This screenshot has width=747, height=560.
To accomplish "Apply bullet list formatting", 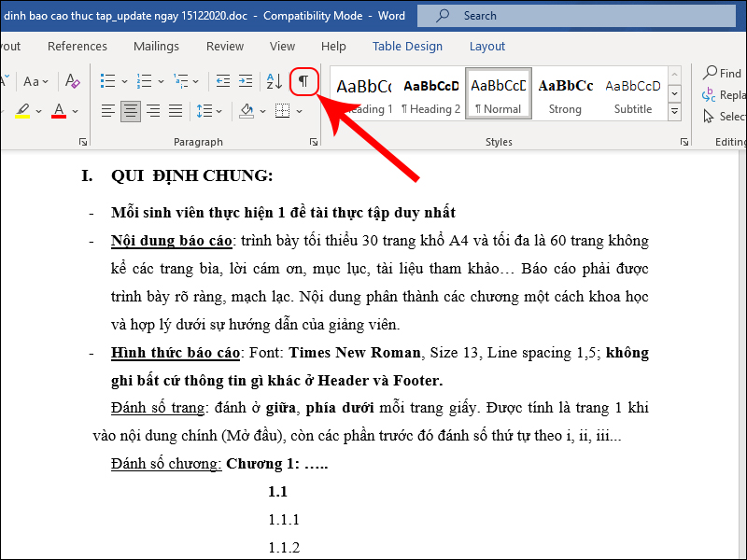I will point(108,81).
